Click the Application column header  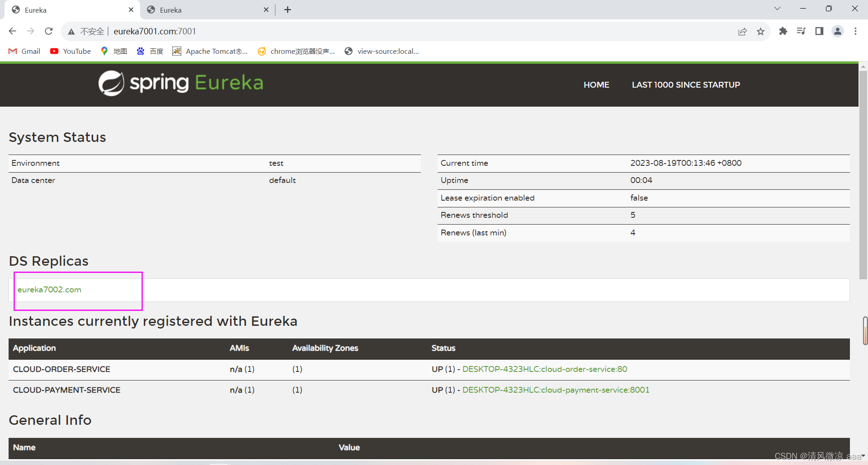coord(34,348)
